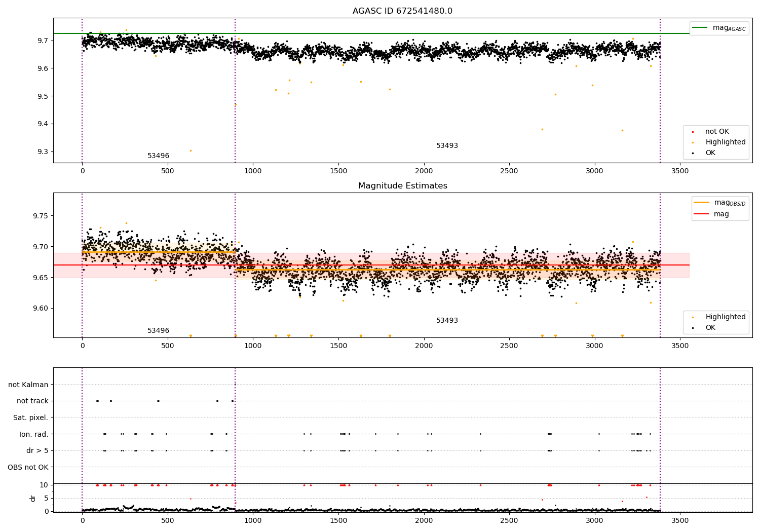
Task: Click the 9.6 y-tick in top plot
Action: coord(43,68)
